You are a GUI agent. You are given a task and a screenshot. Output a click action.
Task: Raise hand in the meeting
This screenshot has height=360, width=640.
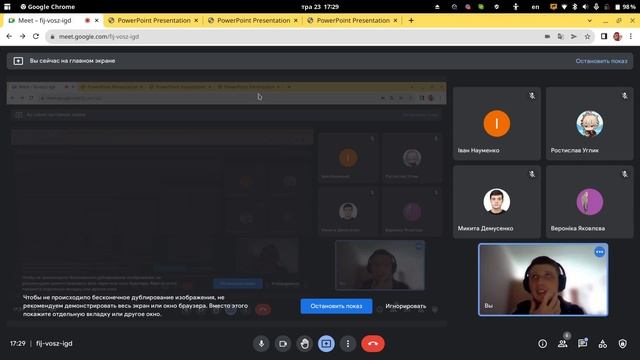click(304, 344)
